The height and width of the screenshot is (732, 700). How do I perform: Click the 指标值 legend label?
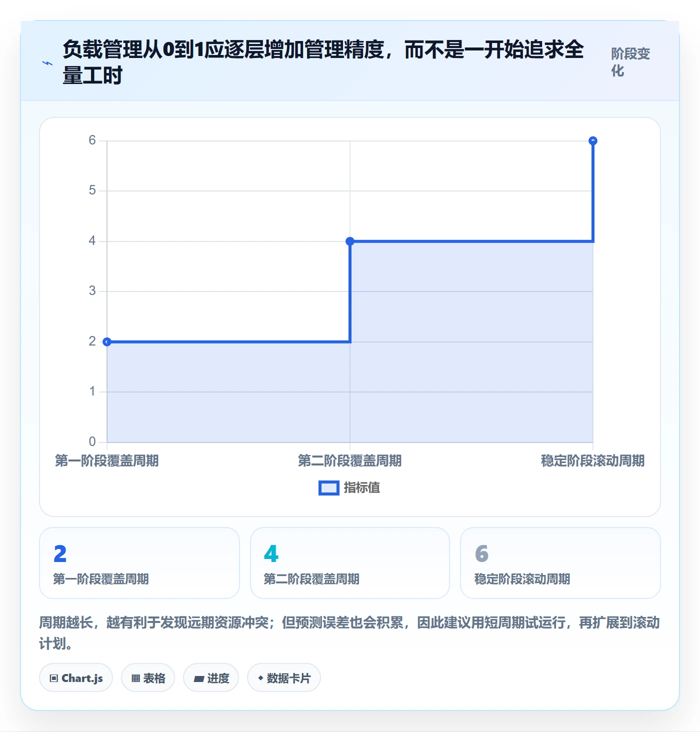362,488
